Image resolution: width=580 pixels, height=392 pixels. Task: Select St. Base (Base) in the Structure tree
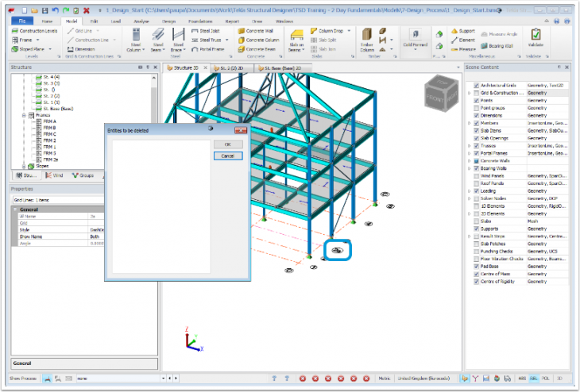click(58, 109)
